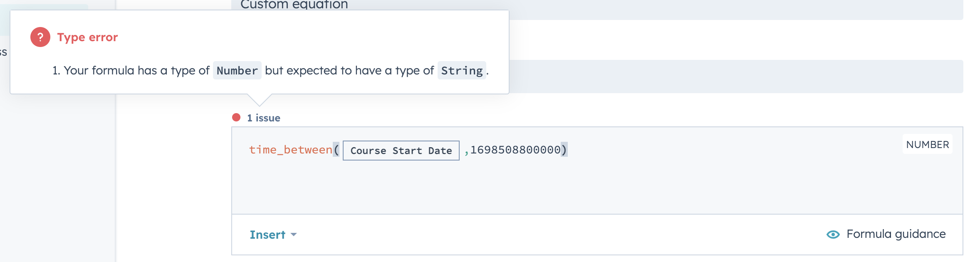Viewport: 980px width, 262px height.
Task: Click the red question mark error icon
Action: click(x=40, y=37)
